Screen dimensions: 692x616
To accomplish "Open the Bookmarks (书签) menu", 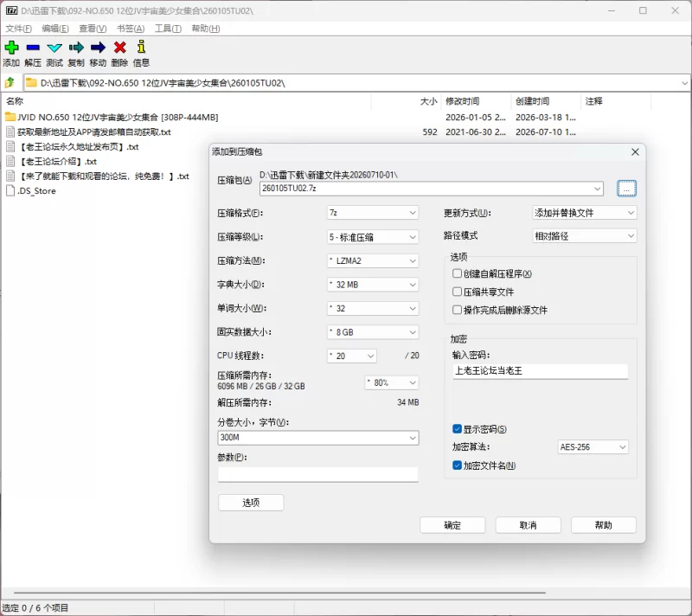I will point(131,29).
